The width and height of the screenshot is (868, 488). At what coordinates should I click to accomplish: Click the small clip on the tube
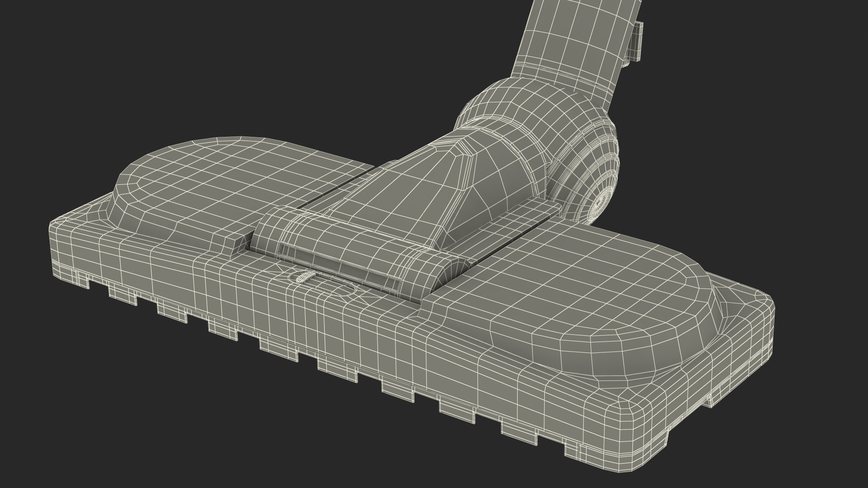coord(635,42)
